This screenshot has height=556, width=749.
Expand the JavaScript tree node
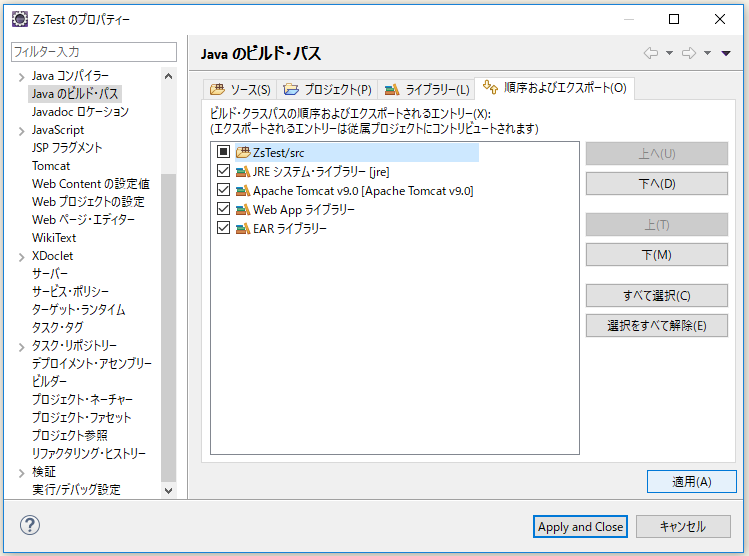(x=21, y=131)
